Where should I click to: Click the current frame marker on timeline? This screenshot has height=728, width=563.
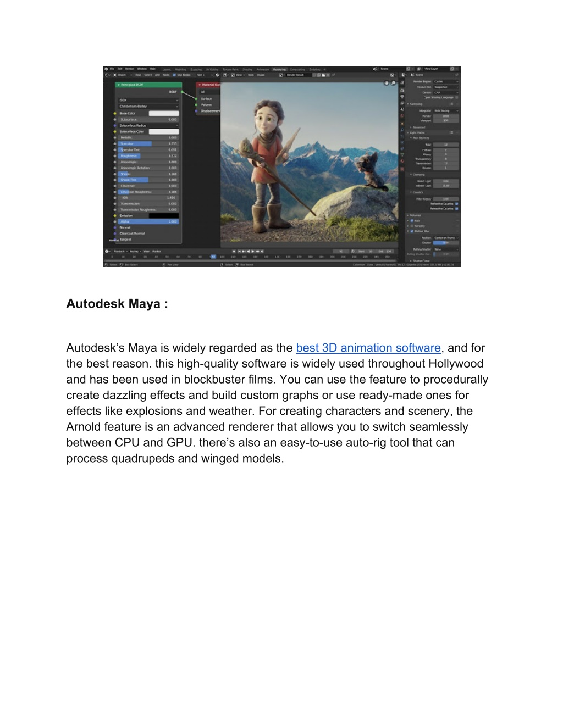click(213, 257)
